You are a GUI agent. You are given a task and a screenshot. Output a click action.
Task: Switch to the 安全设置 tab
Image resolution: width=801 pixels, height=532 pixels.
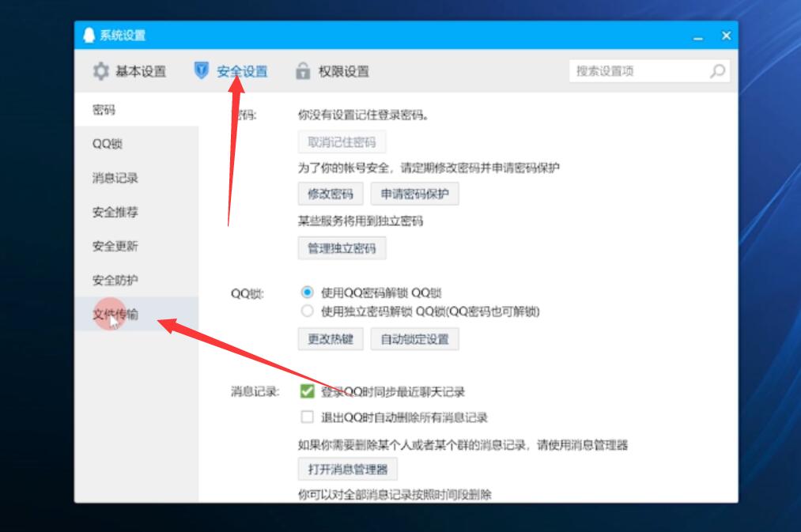click(231, 71)
